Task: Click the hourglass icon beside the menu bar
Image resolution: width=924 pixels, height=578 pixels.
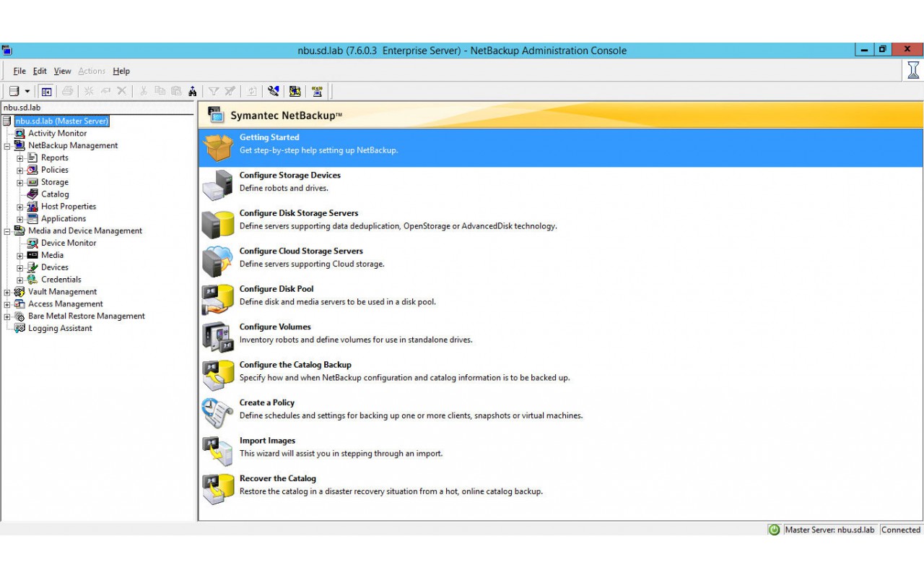Action: click(x=913, y=70)
